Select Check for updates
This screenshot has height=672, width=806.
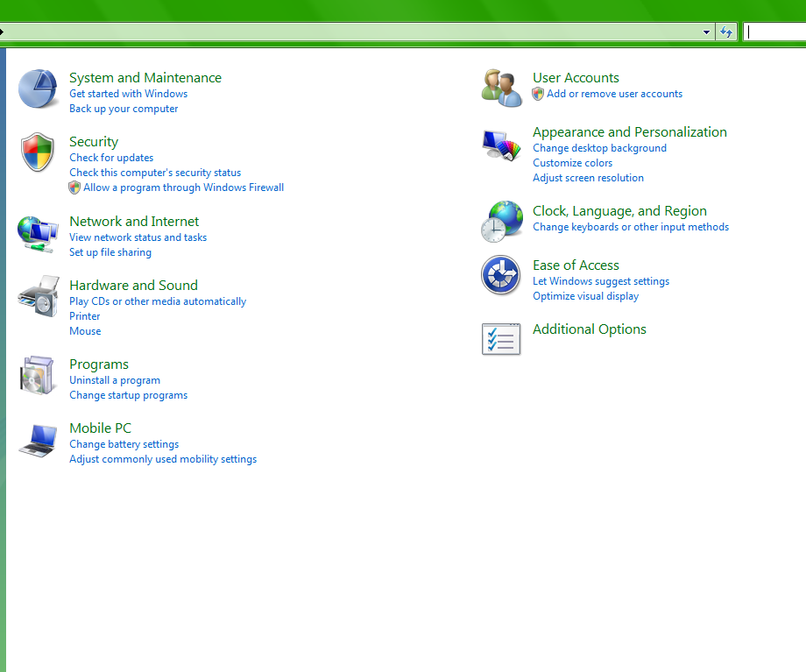point(111,158)
